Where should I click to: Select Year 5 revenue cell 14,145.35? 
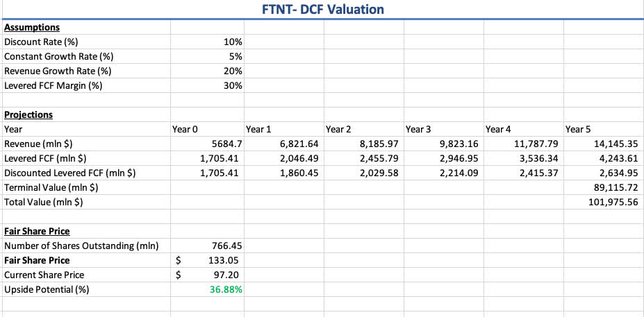[612, 144]
